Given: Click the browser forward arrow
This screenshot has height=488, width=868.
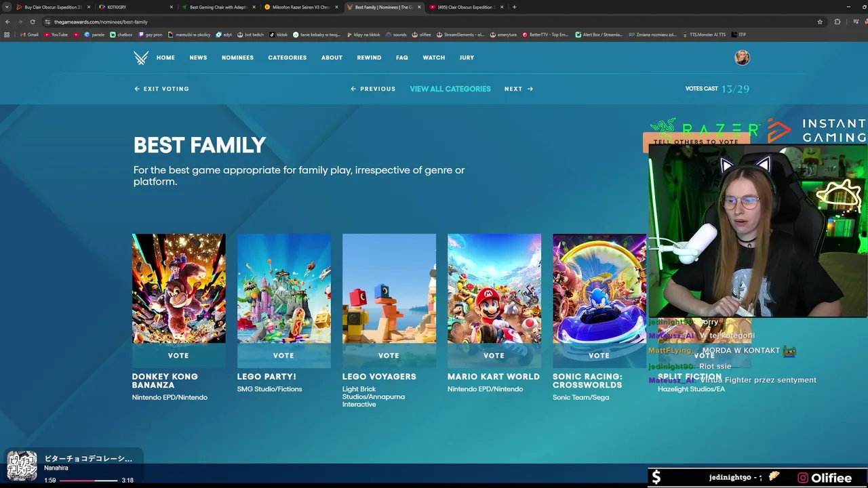Looking at the screenshot, I should 20,22.
